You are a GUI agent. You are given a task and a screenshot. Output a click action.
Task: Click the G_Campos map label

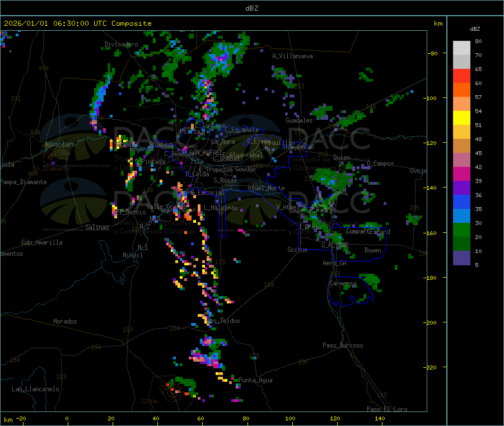380,163
